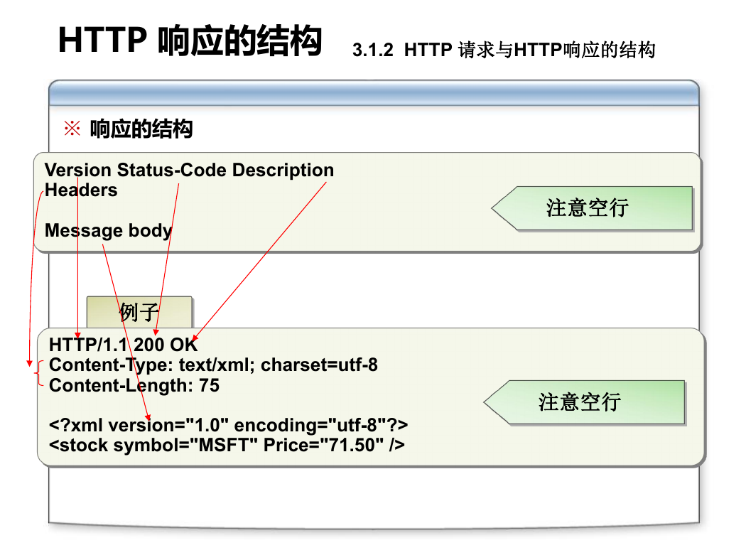Screen dimensions: 746x560
Task: Click the 'Version Status-Code Description' line
Action: (x=190, y=170)
